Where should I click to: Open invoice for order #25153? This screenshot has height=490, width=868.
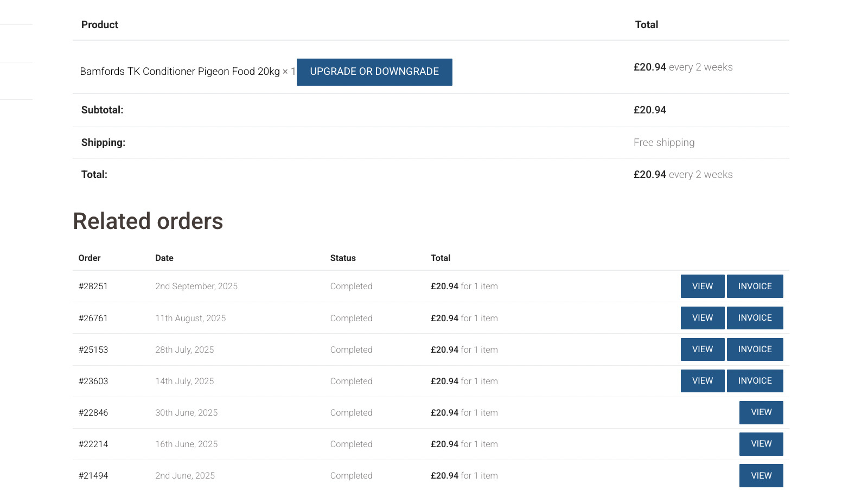[x=755, y=349]
